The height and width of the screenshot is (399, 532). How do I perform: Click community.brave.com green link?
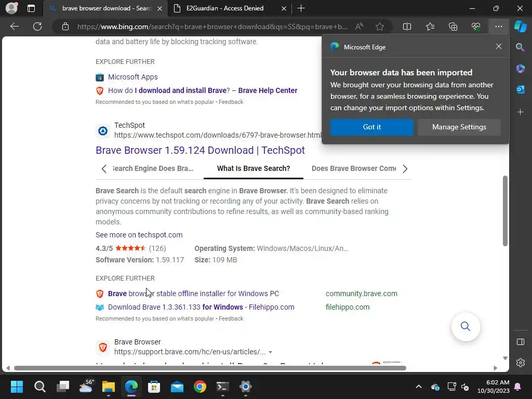(x=362, y=294)
